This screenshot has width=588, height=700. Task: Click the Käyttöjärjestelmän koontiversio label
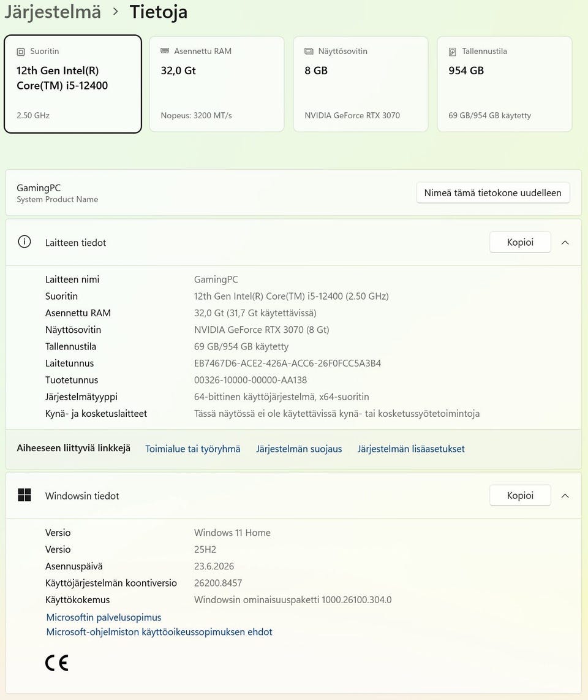[x=111, y=583]
